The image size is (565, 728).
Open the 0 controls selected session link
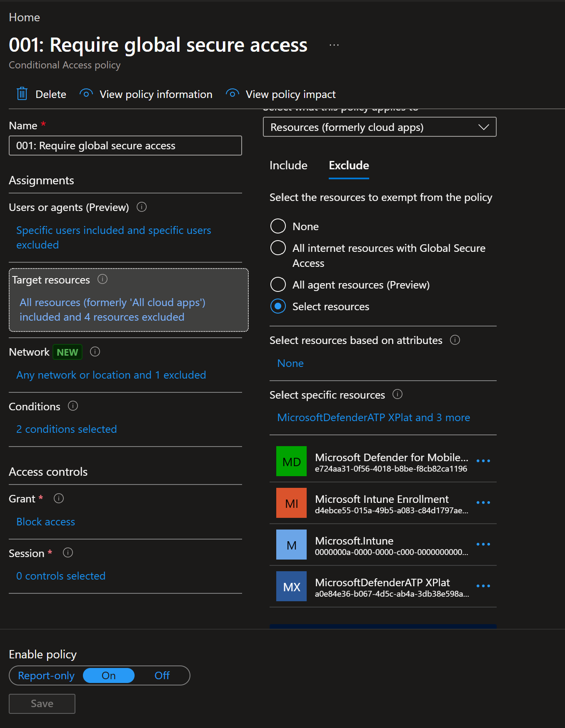click(x=61, y=576)
